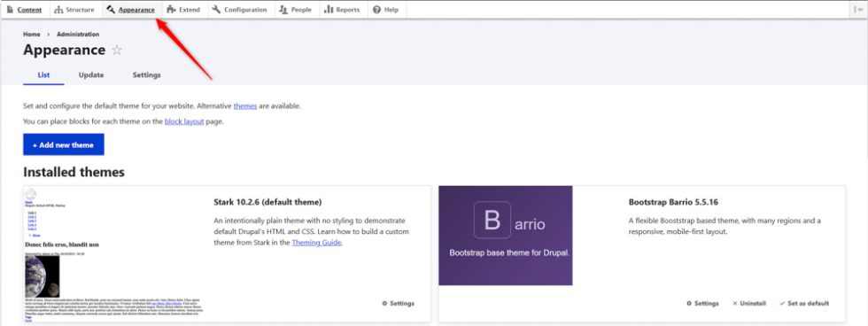Image resolution: width=868 pixels, height=326 pixels.
Task: Click the 'Bootstrap Barrio 5.5.16' title
Action: point(673,202)
